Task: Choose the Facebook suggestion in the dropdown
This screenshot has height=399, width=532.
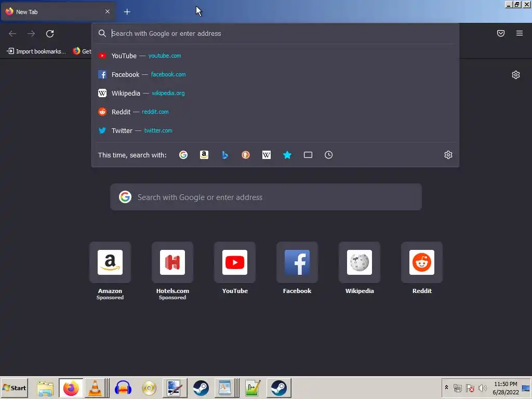Action: click(x=275, y=74)
